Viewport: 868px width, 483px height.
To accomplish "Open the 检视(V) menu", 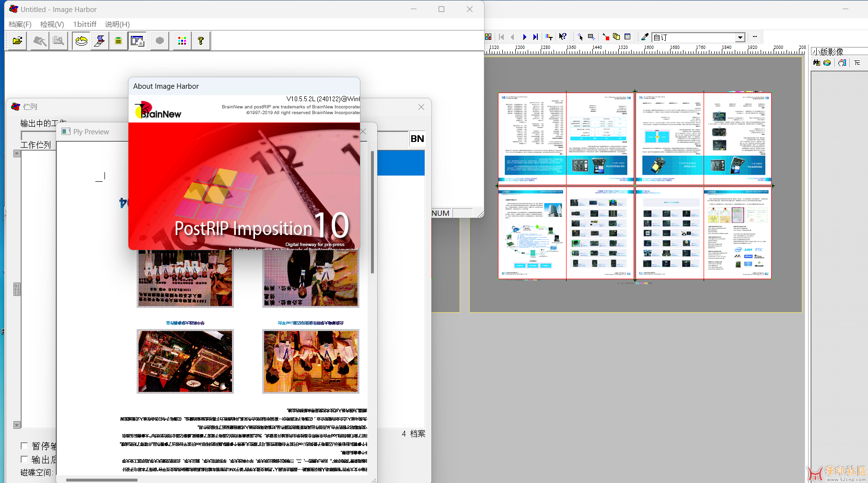I will pyautogui.click(x=52, y=24).
